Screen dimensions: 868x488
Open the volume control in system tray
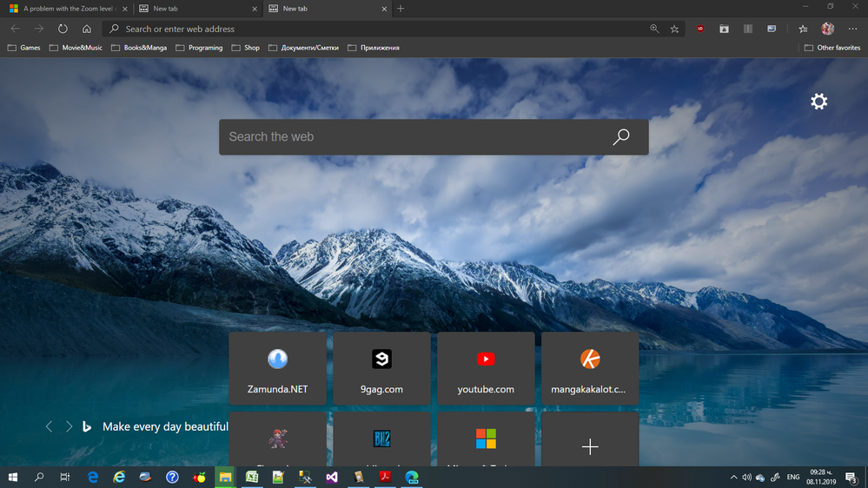tap(746, 477)
